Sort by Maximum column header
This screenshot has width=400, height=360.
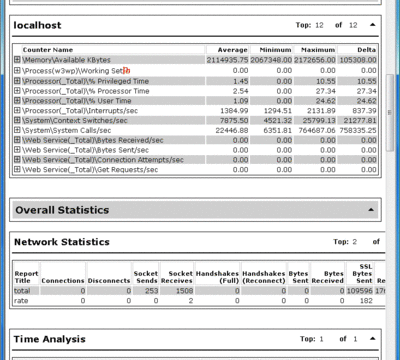point(315,50)
